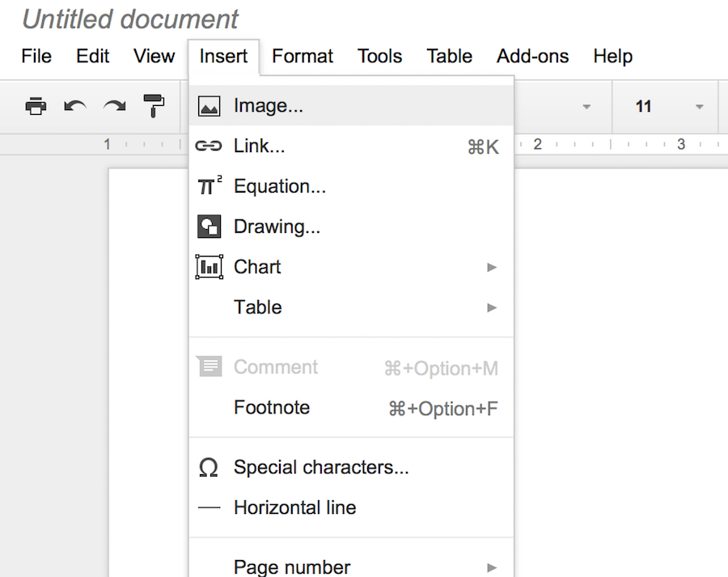Click the Chart bar-graph icon
Screen dimensions: 728x577
click(x=210, y=267)
